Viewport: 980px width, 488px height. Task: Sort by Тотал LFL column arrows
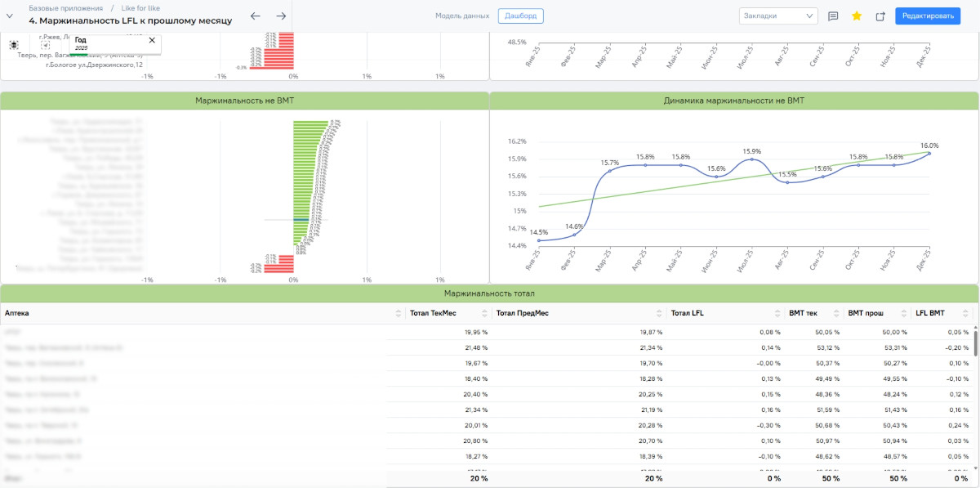774,314
